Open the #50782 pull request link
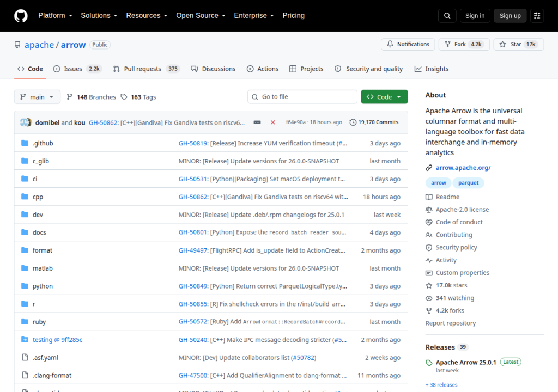 (304, 357)
